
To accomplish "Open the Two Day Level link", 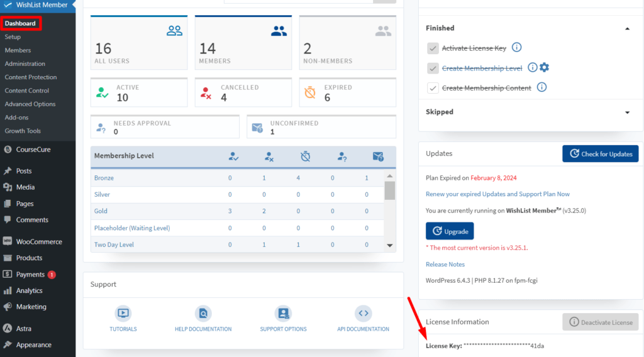I will 114,244.
